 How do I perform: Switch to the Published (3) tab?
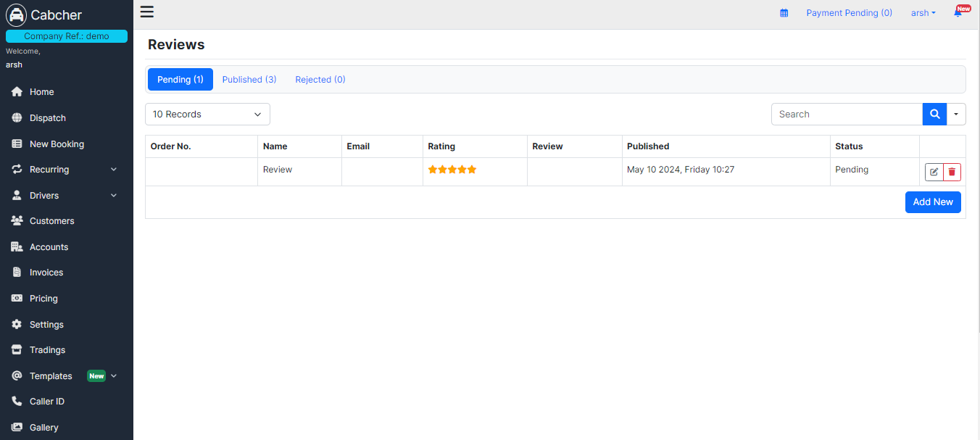(249, 80)
